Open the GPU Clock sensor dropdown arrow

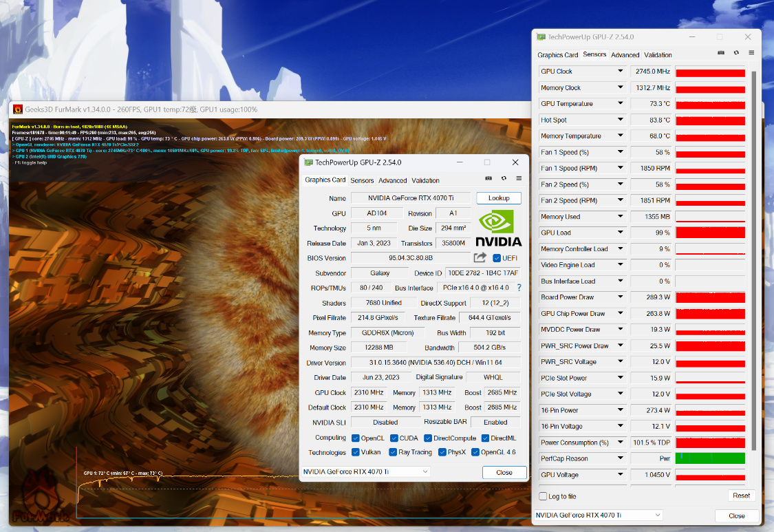pos(620,71)
